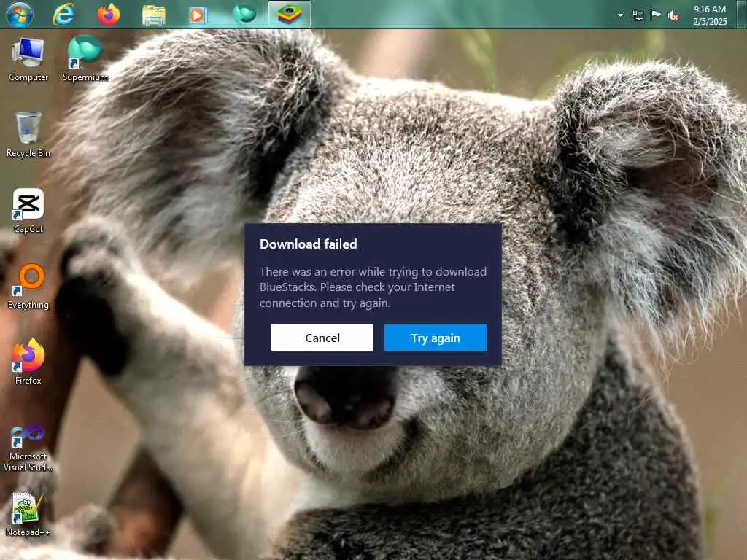
Task: Select the Supermium desktop shortcut
Action: click(85, 58)
